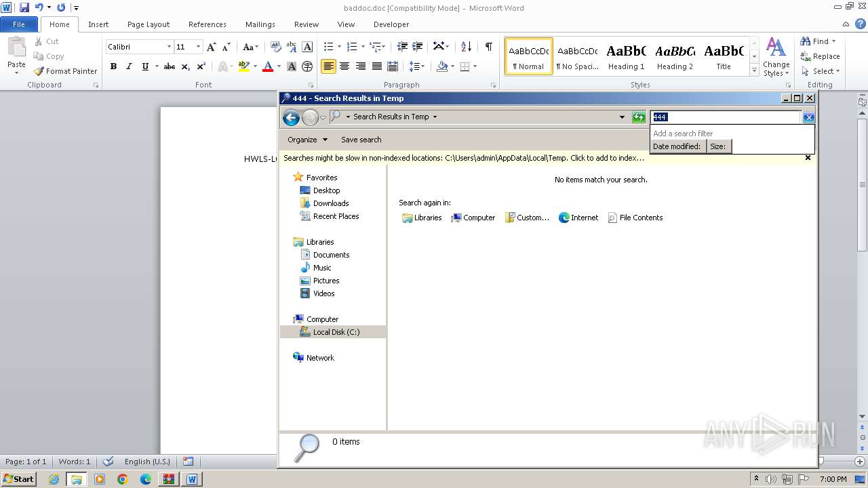The height and width of the screenshot is (488, 868).
Task: Click text highlight color button
Action: (244, 66)
